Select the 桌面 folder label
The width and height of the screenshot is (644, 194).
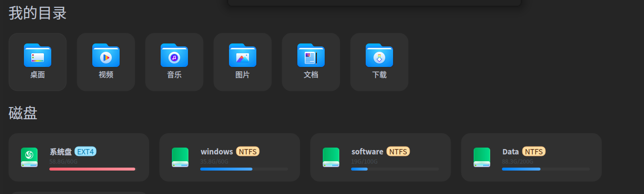[x=38, y=75]
